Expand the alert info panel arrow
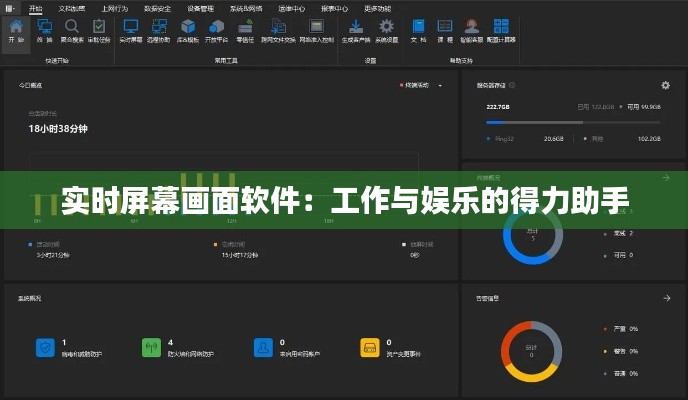This screenshot has height=400, width=688. coord(666,297)
